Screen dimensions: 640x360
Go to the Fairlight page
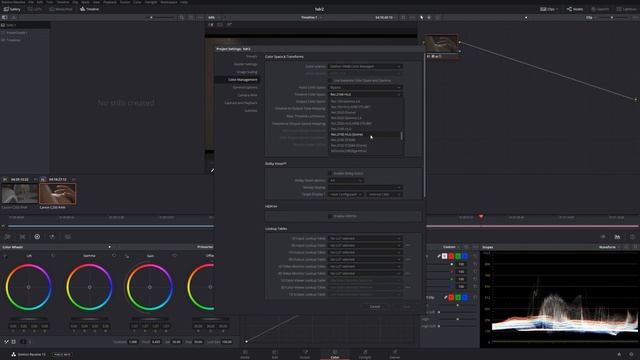pyautogui.click(x=365, y=354)
